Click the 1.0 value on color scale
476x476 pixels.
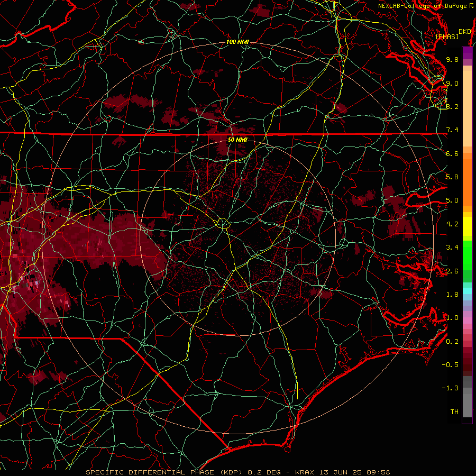[x=452, y=318]
